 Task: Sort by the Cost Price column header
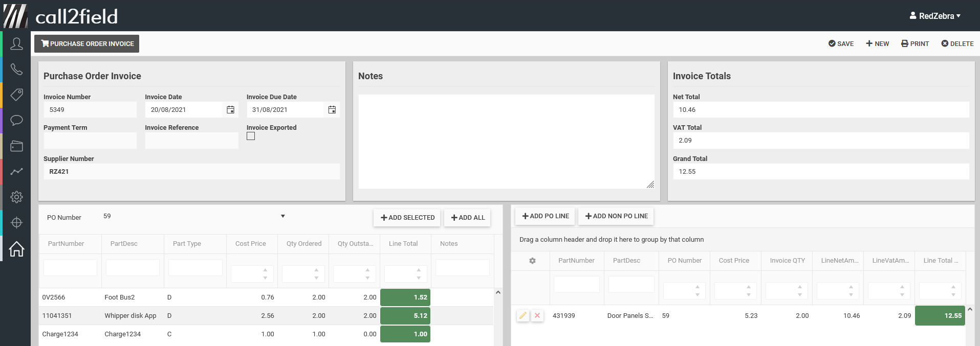(x=251, y=244)
